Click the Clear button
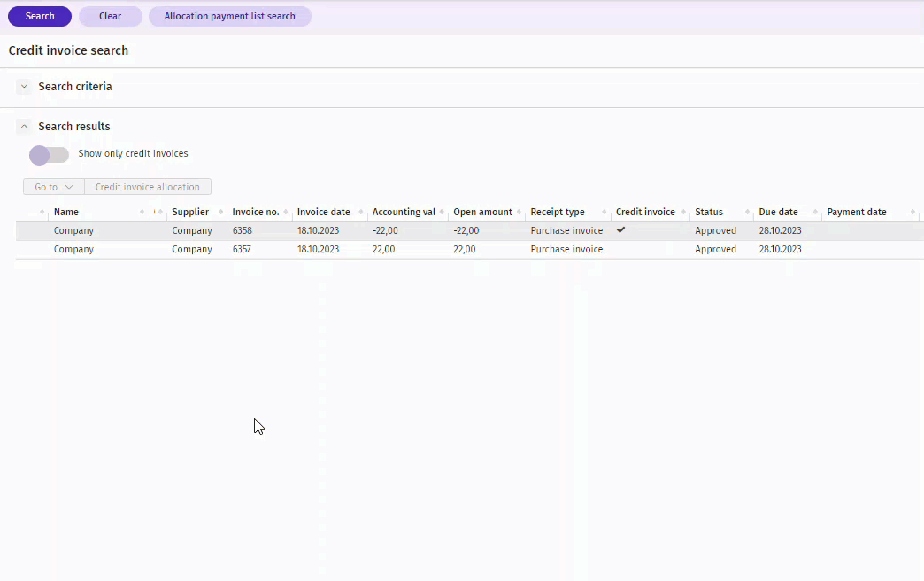Screen dimensions: 924x581 pos(110,16)
